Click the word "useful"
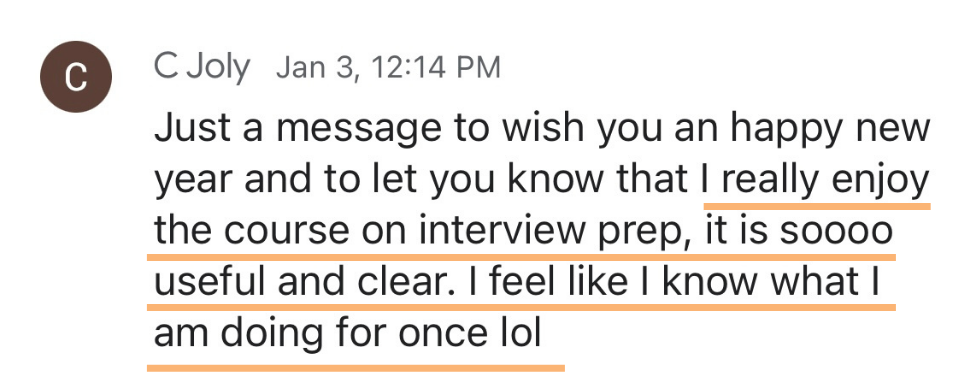The width and height of the screenshot is (970, 391). tap(210, 282)
